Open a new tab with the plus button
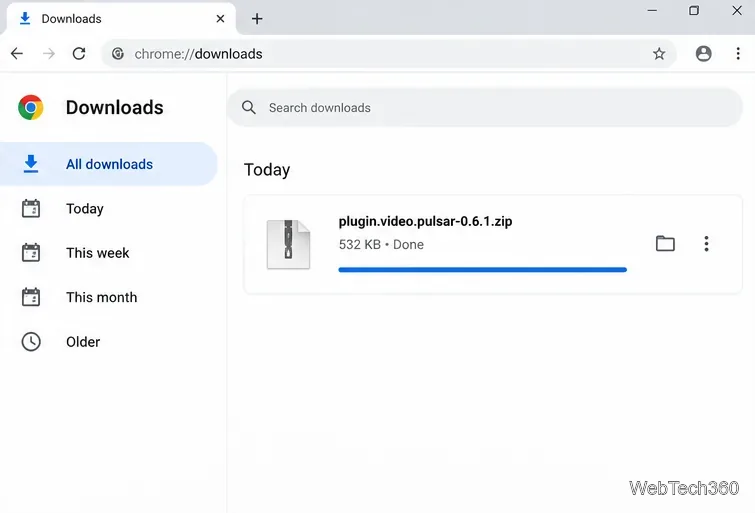This screenshot has height=513, width=755. click(257, 19)
